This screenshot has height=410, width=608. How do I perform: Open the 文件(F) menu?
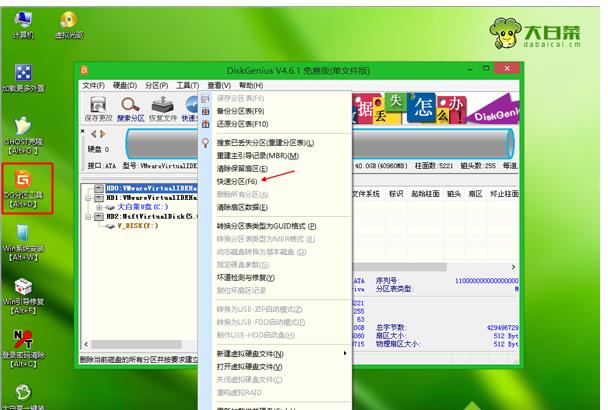pyautogui.click(x=93, y=85)
